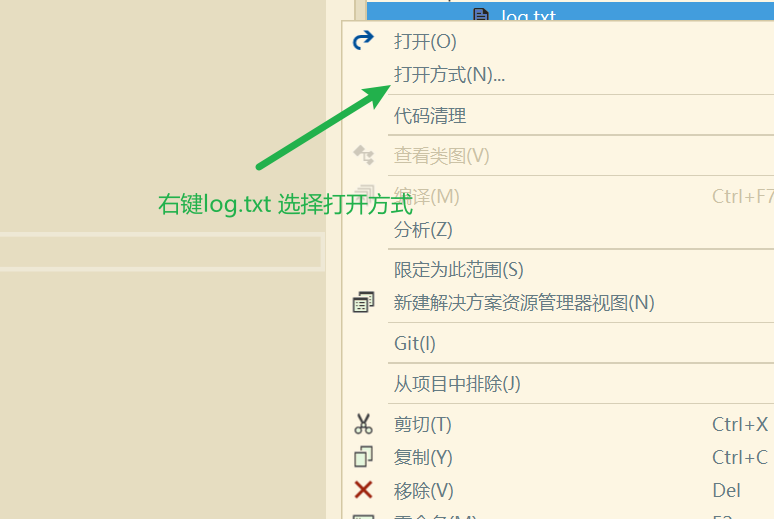Click the Copy pages icon
The height and width of the screenshot is (519, 774).
coord(363,457)
